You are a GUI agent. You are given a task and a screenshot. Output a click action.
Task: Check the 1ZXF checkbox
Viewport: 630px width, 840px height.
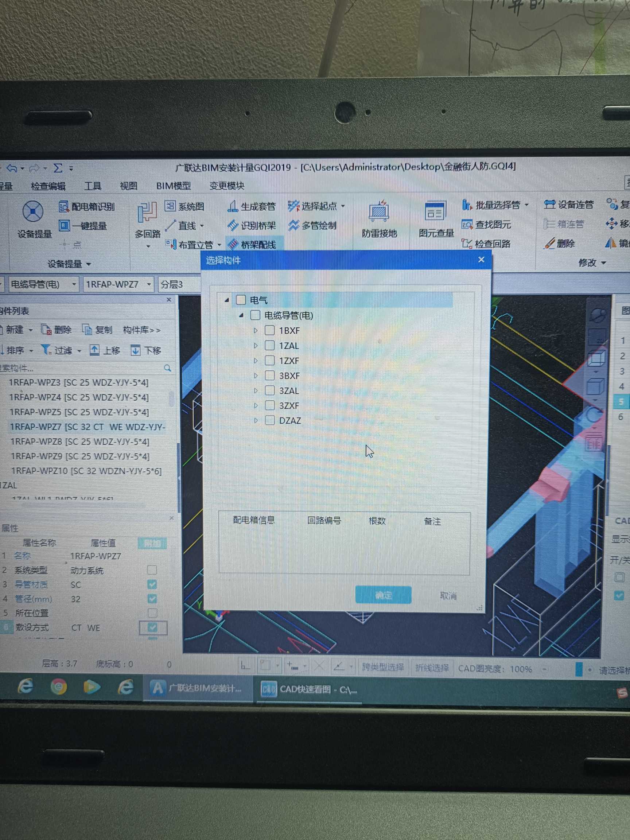[270, 360]
